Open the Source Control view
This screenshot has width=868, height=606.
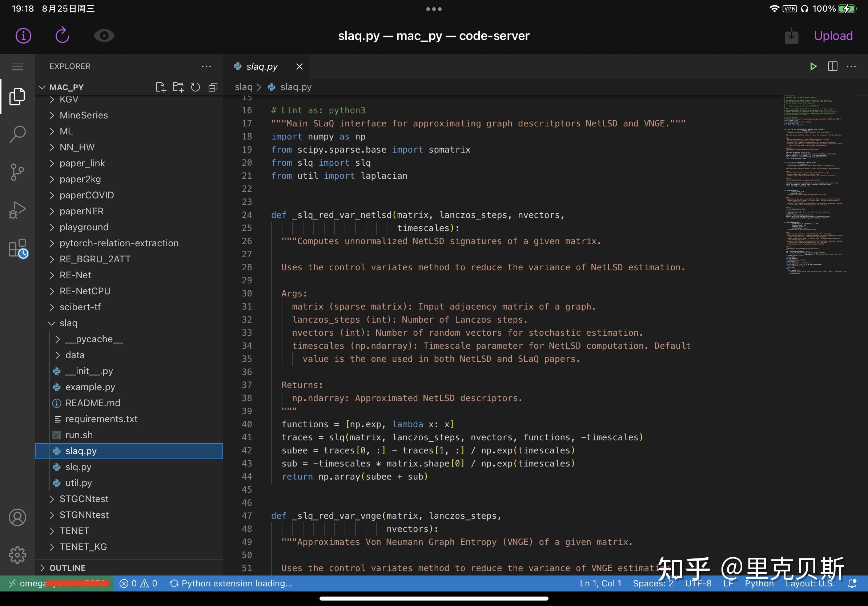[x=17, y=172]
